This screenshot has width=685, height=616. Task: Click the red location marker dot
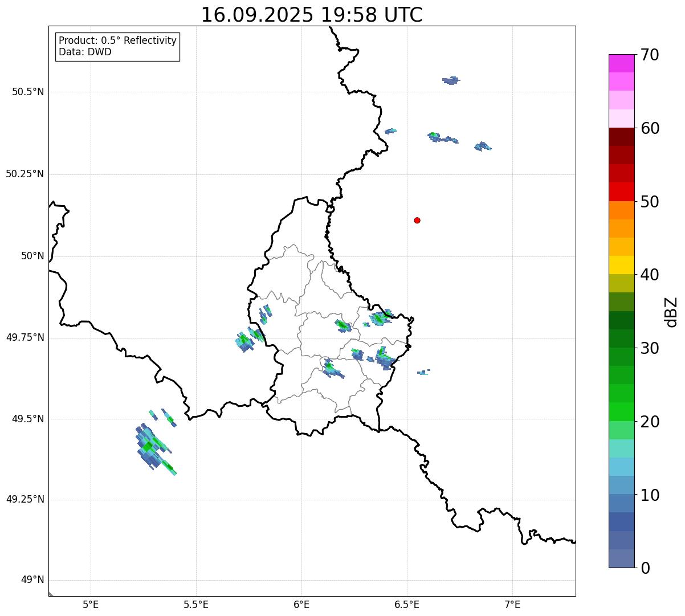tap(417, 220)
